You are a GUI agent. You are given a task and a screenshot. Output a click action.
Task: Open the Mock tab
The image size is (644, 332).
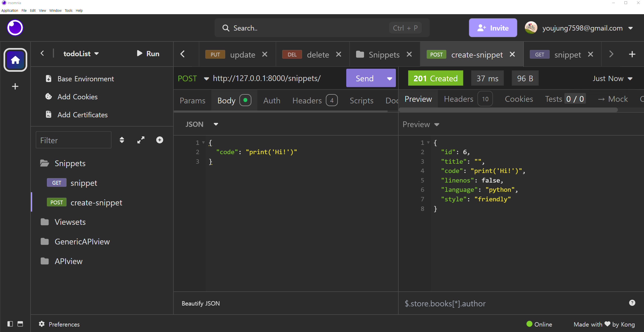pyautogui.click(x=613, y=99)
